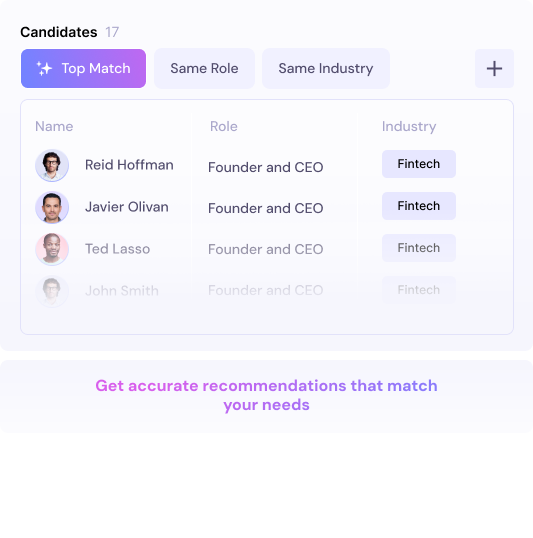533x538 pixels.
Task: Sort by the Name column header
Action: (54, 127)
